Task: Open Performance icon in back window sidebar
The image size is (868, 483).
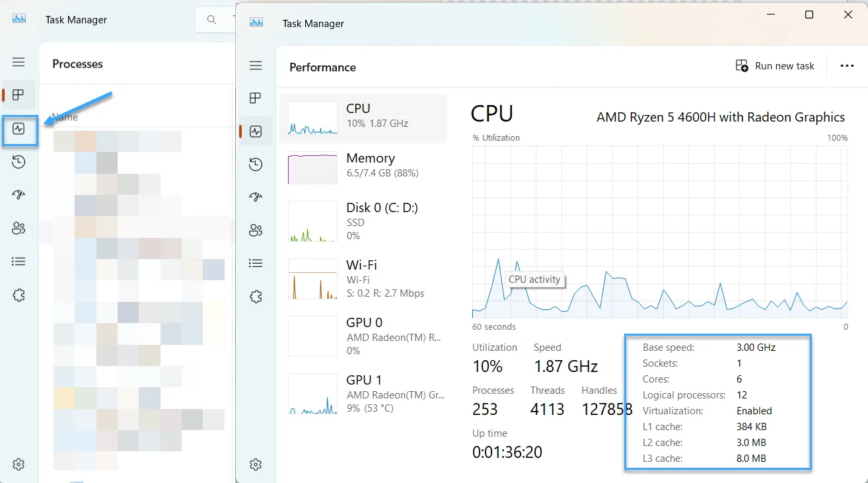Action: pos(18,129)
